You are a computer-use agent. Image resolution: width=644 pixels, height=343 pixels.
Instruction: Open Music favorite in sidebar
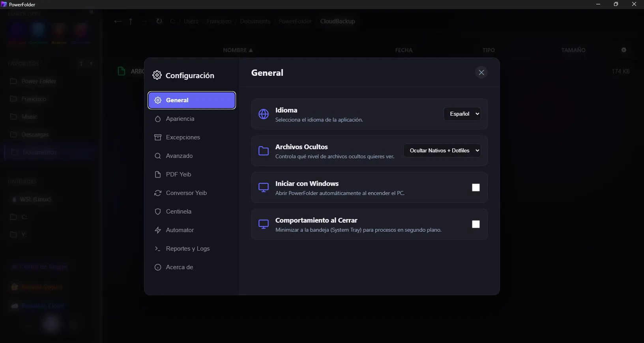49,117
